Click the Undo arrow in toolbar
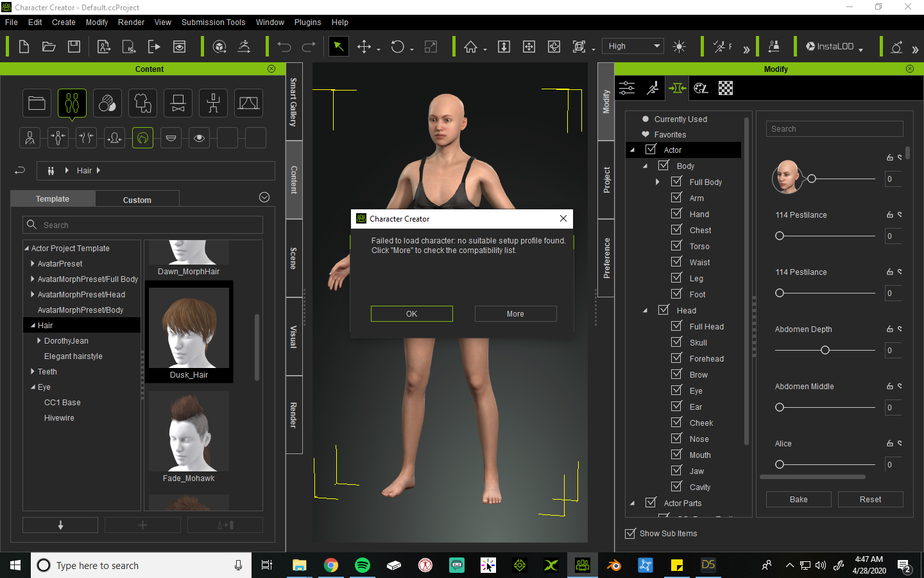The image size is (924, 578). click(284, 46)
